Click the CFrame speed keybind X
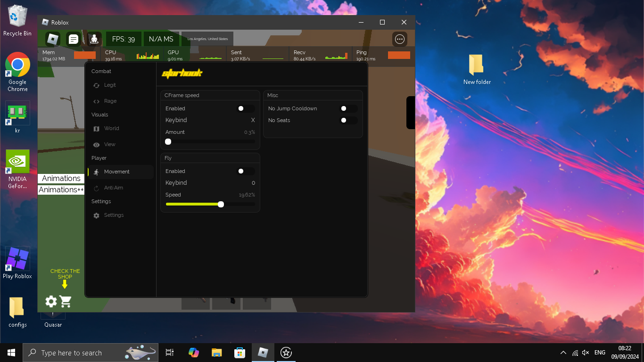Screen dimensions: 644x362 253,120
